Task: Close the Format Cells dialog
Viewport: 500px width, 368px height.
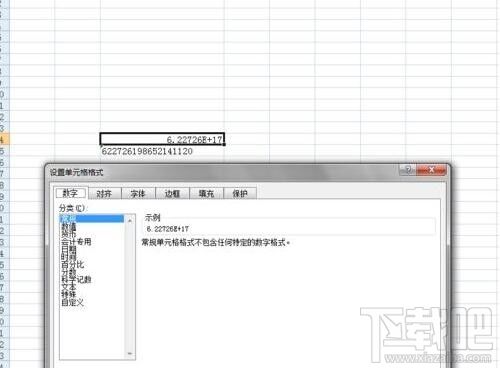Action: coord(431,170)
